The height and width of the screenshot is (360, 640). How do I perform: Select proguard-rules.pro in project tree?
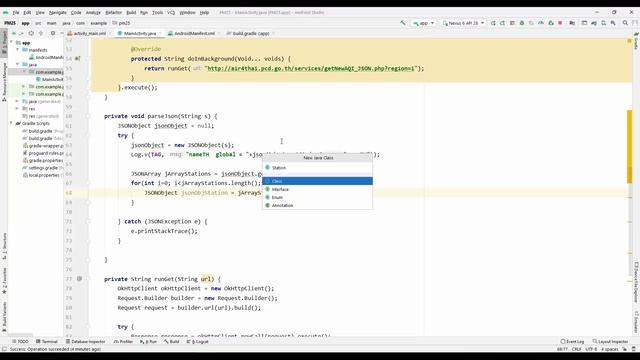point(43,153)
